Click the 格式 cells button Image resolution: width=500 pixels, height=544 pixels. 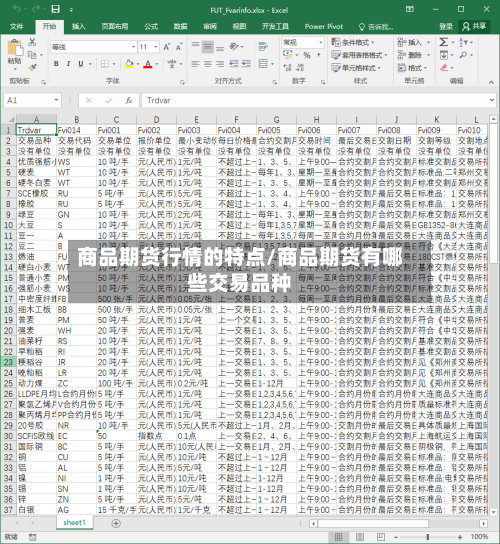click(x=412, y=68)
